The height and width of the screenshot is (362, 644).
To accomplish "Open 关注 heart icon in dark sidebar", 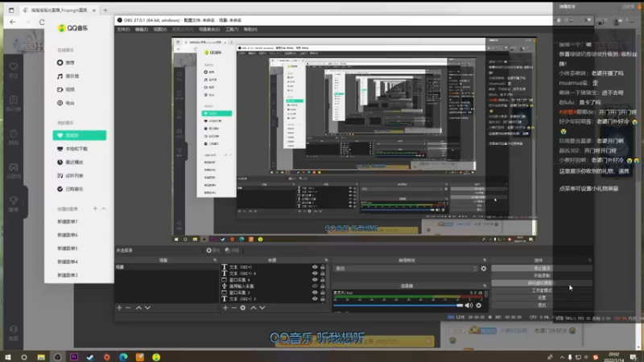I will tap(14, 70).
